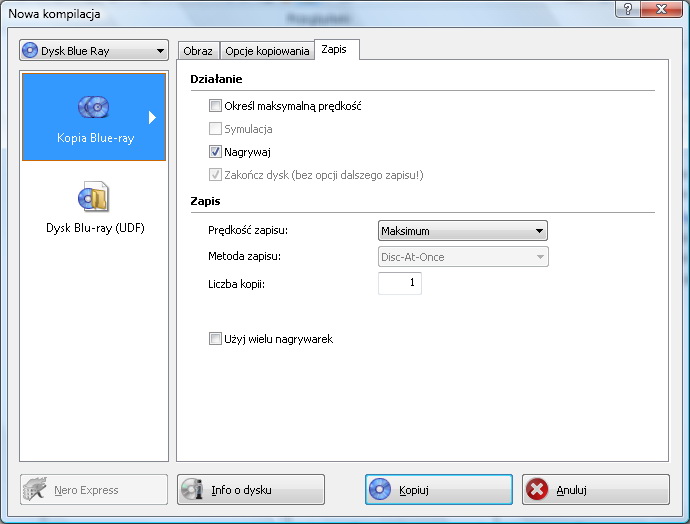Screen dimensions: 690x524
Task: Enable Użyj wielu nagrywarek checkbox
Action: (215, 339)
